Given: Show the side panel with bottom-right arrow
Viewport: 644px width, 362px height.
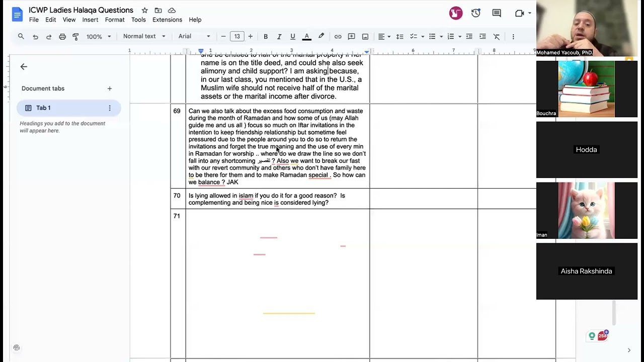Looking at the screenshot, I should pos(629,350).
